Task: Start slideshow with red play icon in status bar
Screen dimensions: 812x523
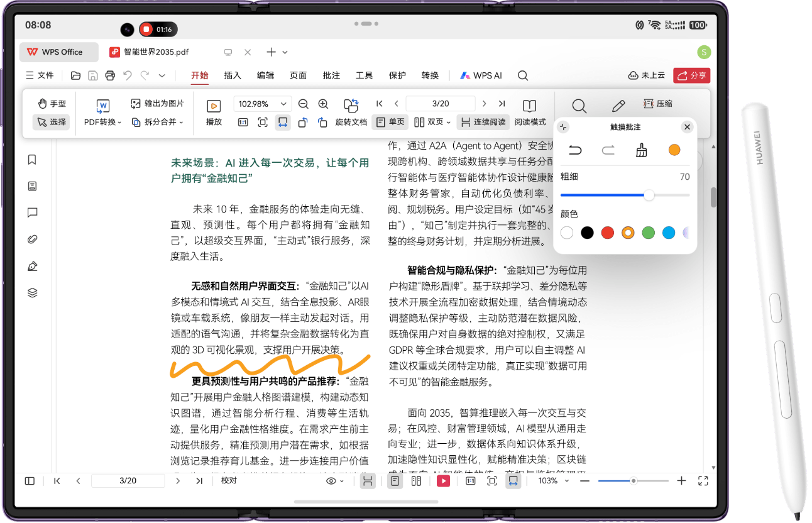Action: (444, 481)
